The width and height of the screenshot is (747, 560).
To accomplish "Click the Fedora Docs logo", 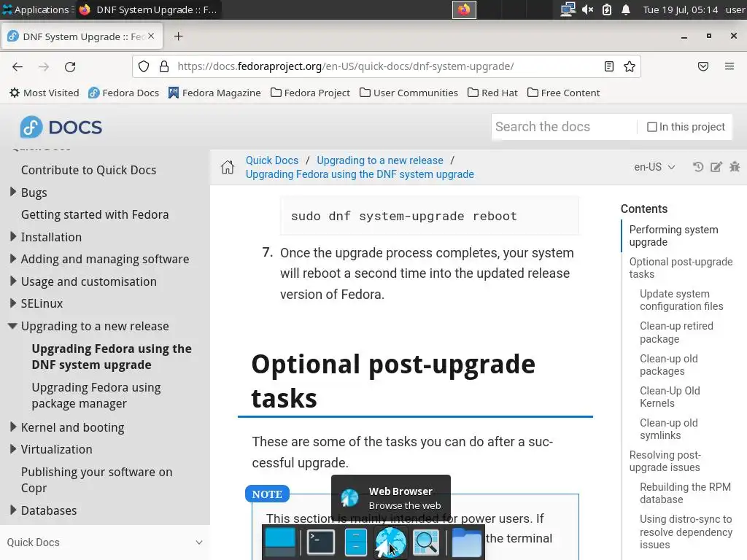I will coord(61,127).
